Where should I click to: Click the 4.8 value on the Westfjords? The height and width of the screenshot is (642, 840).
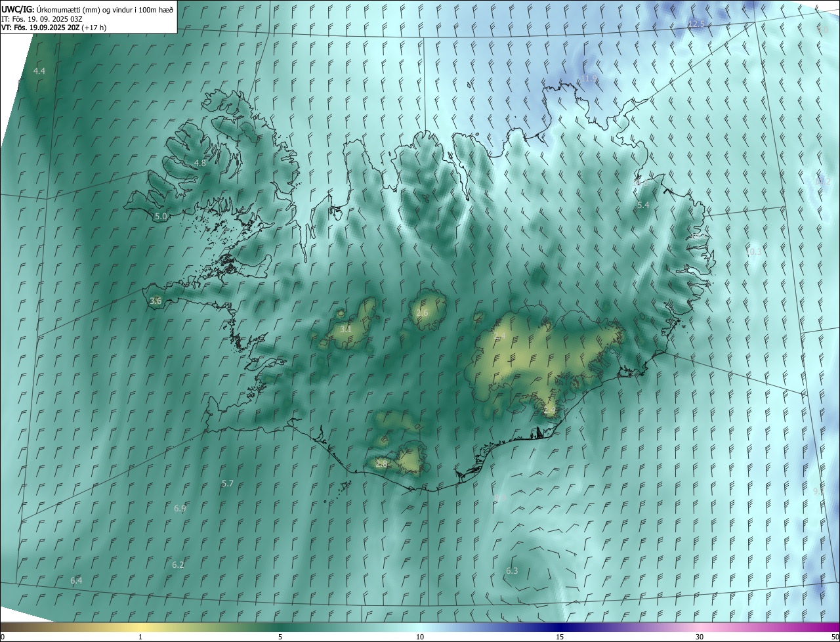click(x=200, y=163)
